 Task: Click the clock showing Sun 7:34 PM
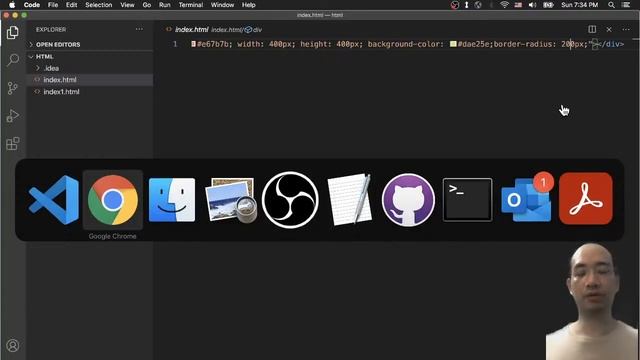580,5
